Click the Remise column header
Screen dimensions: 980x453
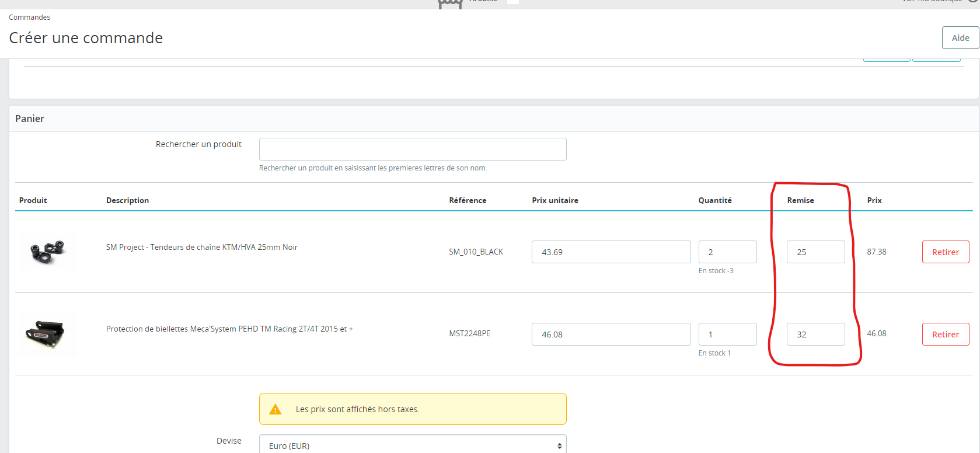[x=800, y=200]
